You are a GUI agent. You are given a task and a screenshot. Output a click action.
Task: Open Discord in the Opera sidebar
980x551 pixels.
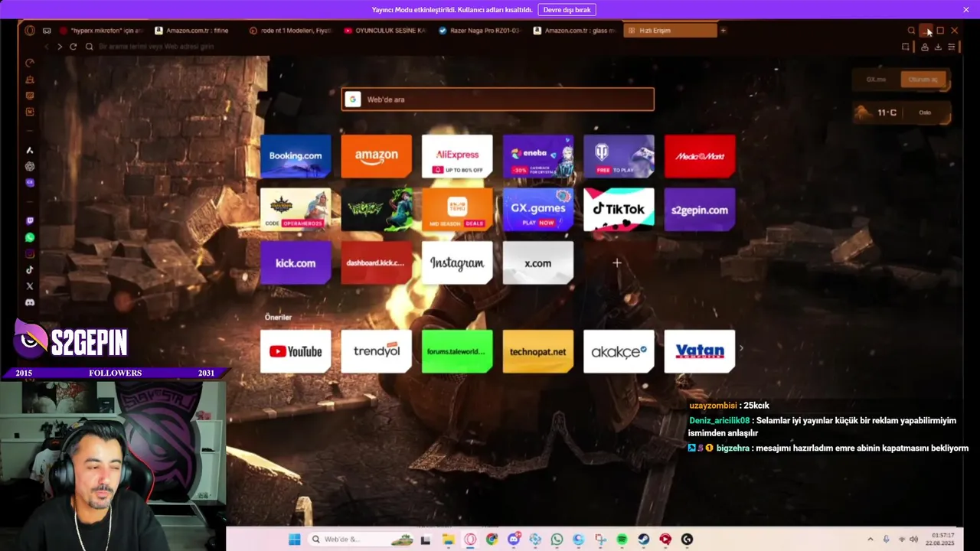click(x=30, y=302)
